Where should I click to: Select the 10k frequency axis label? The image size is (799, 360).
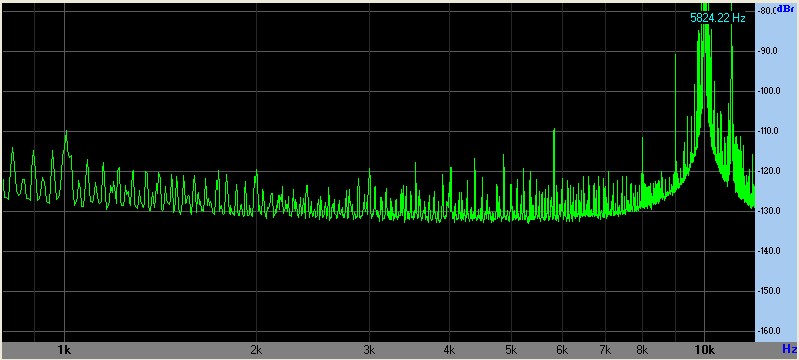pyautogui.click(x=704, y=350)
